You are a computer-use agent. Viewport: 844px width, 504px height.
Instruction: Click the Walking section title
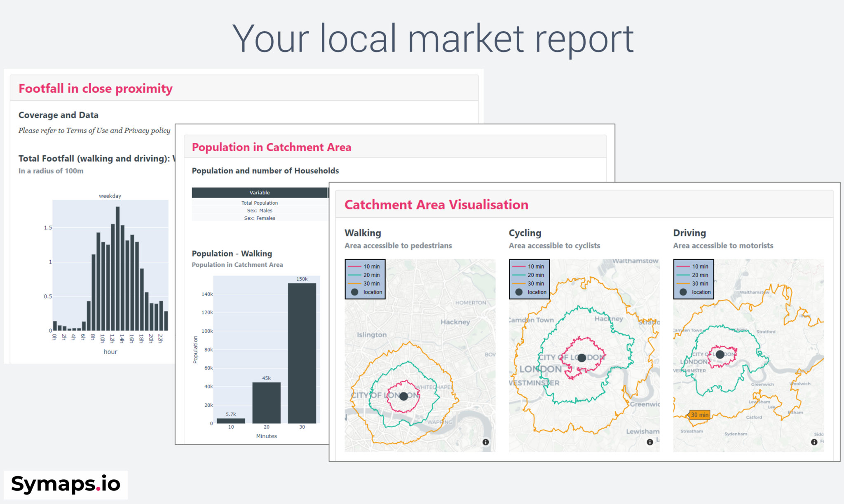[x=363, y=233]
